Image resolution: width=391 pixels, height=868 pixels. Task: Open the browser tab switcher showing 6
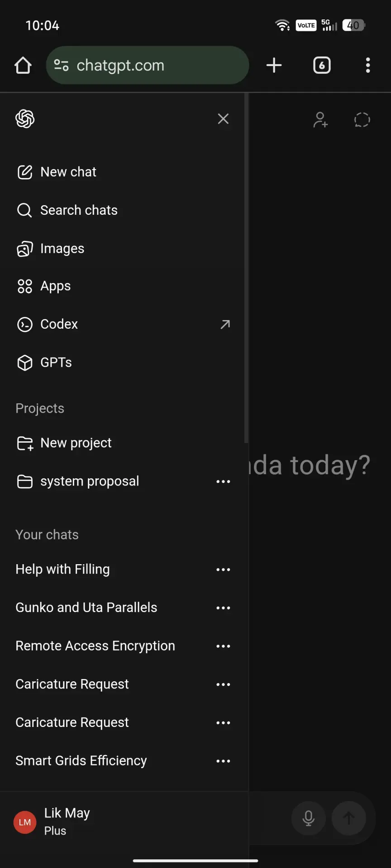[322, 65]
